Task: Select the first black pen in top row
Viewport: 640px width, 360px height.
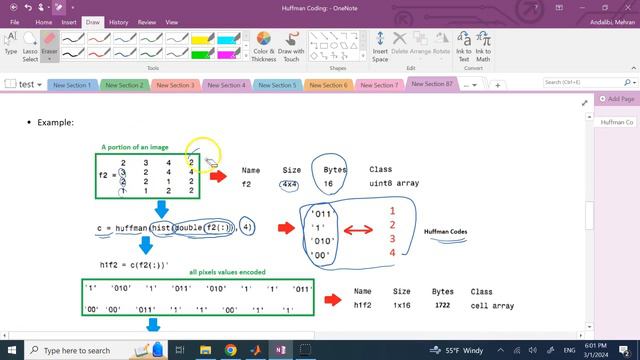Action: 73,39
